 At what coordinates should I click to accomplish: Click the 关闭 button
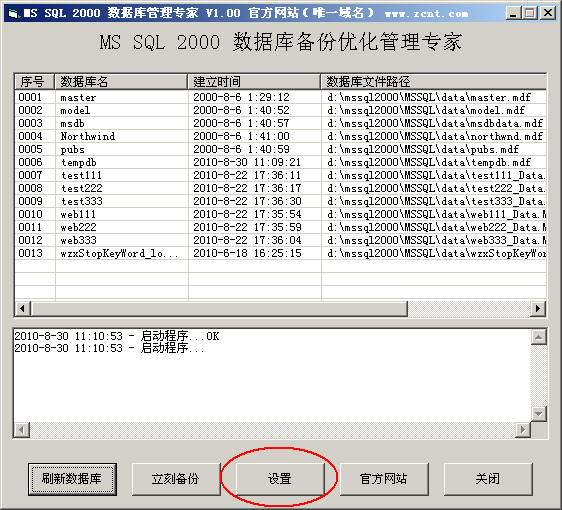488,479
